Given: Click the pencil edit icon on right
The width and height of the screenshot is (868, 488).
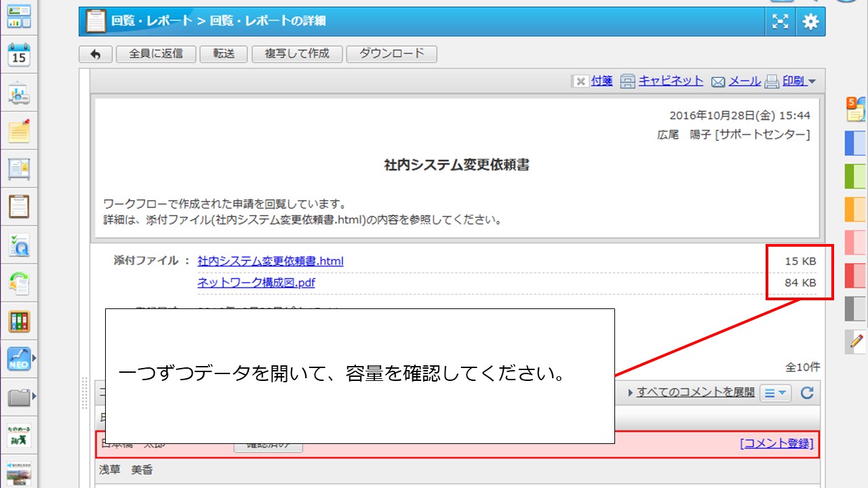Looking at the screenshot, I should [856, 341].
